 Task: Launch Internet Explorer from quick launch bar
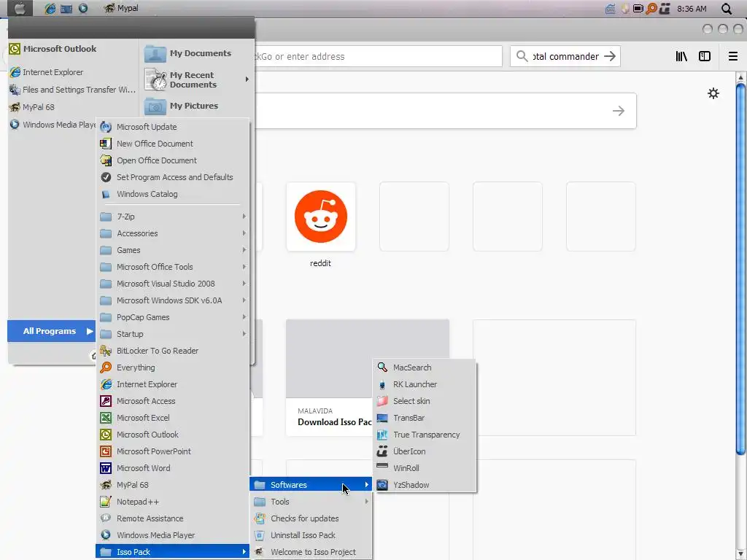tap(50, 8)
